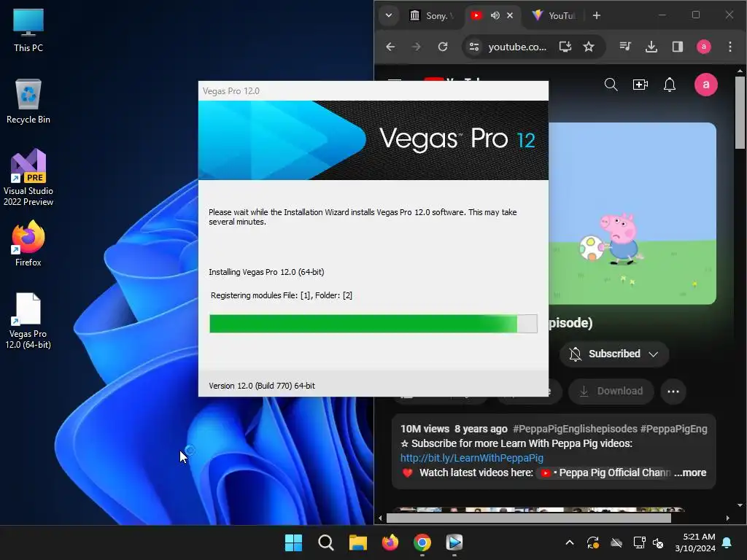Install YouTube app from the address bar

tap(565, 47)
